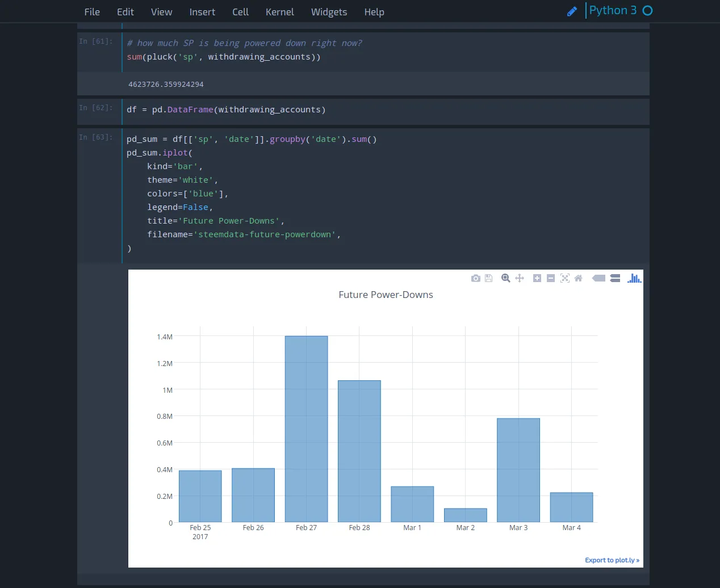Click the floppy disk save icon in plot toolbar

[x=488, y=278]
